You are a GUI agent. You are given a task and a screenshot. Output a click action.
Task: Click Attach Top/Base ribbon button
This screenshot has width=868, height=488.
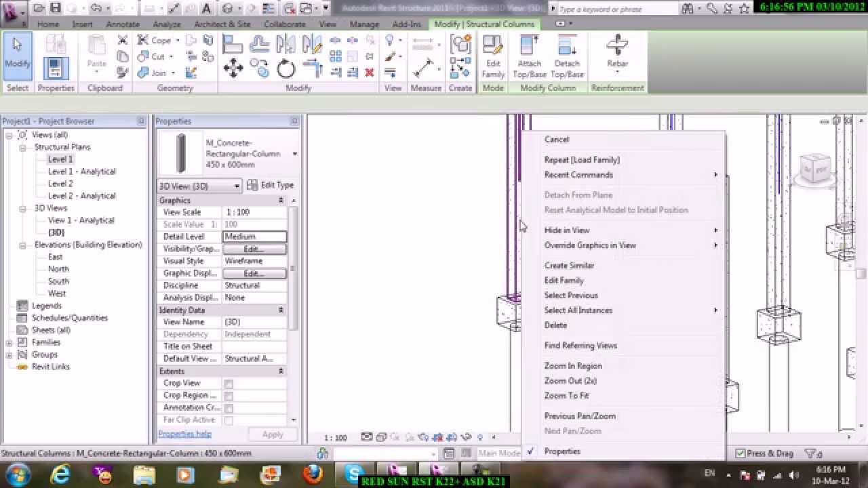coord(530,57)
